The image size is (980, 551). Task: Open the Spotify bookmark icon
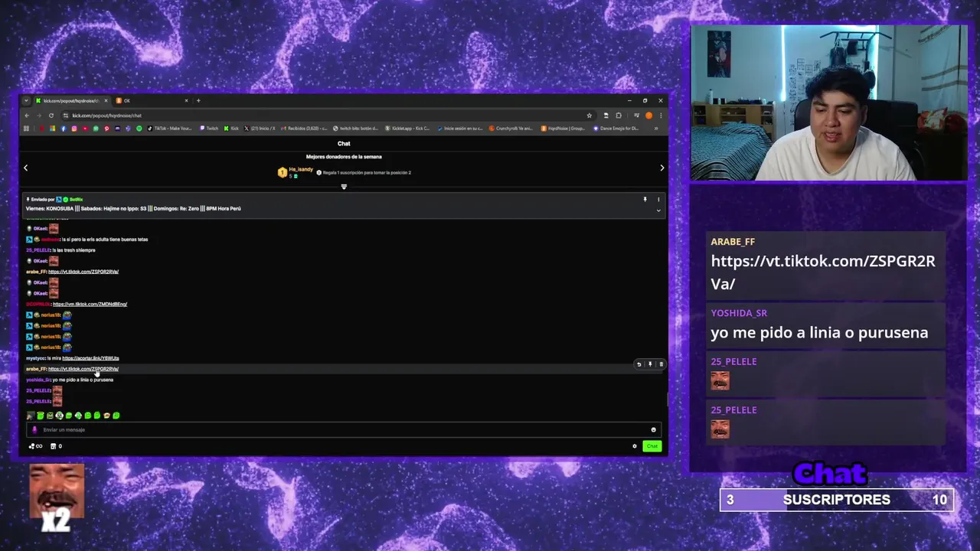(x=139, y=129)
